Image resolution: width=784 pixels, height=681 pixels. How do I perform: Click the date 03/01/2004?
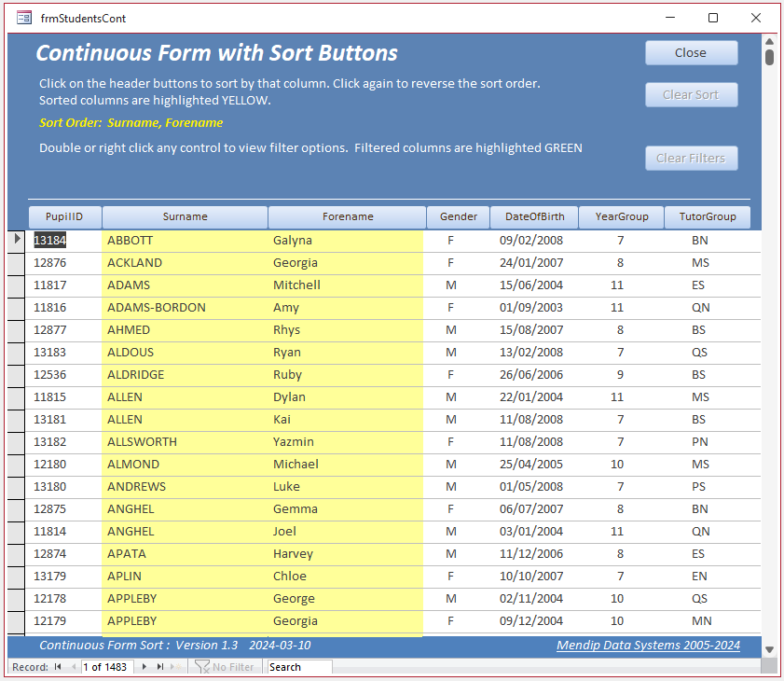point(531,532)
